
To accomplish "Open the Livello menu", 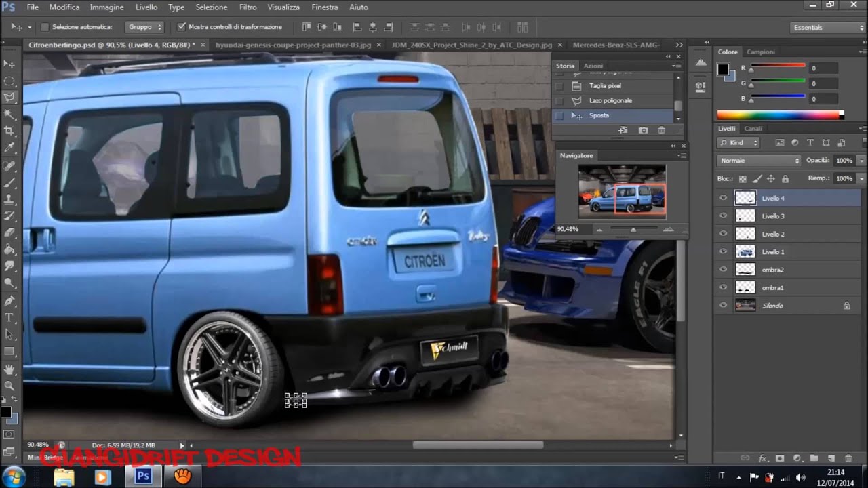I will pos(146,7).
